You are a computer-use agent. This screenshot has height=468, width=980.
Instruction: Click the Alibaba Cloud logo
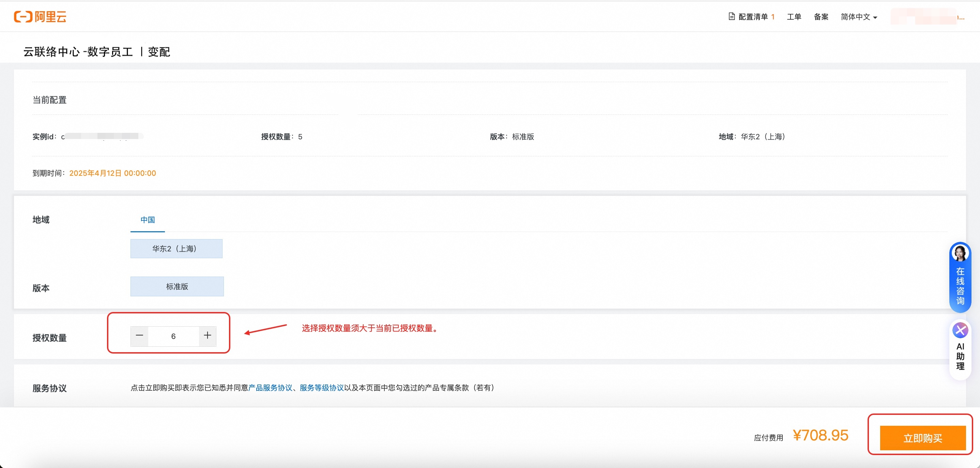[x=40, y=17]
